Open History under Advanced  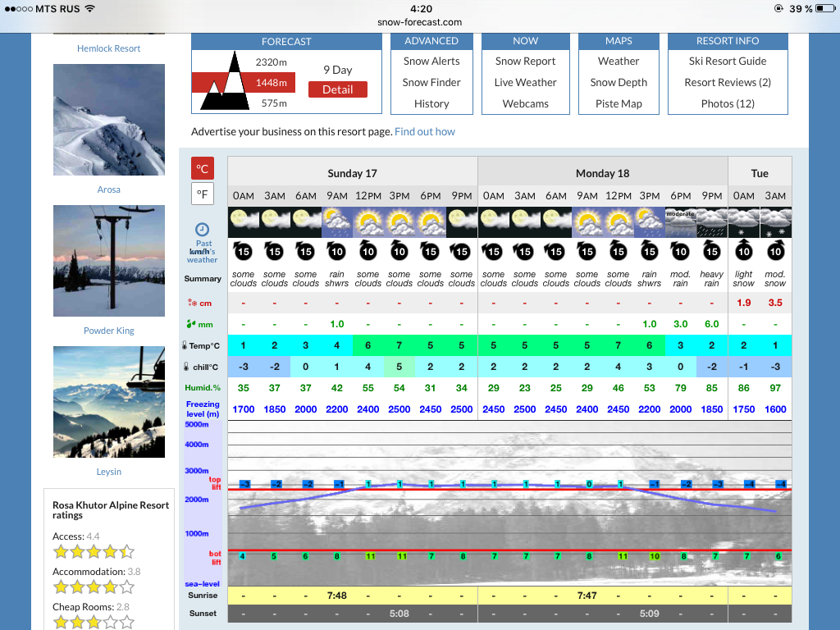click(431, 104)
